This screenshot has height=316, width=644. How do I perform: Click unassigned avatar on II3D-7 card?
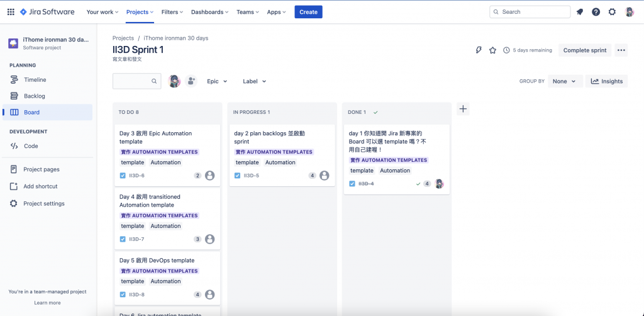(210, 239)
